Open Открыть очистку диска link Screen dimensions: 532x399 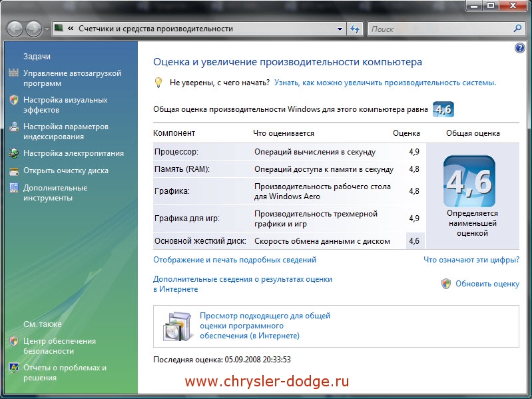66,171
